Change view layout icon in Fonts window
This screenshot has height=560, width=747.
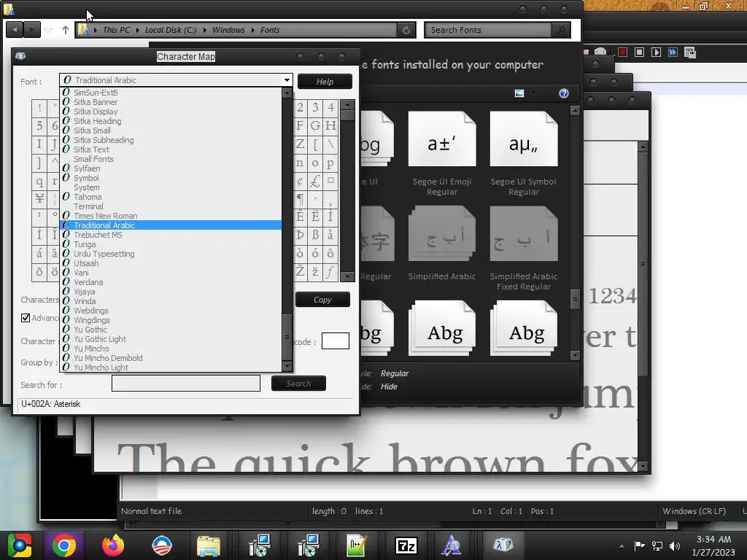pos(519,93)
